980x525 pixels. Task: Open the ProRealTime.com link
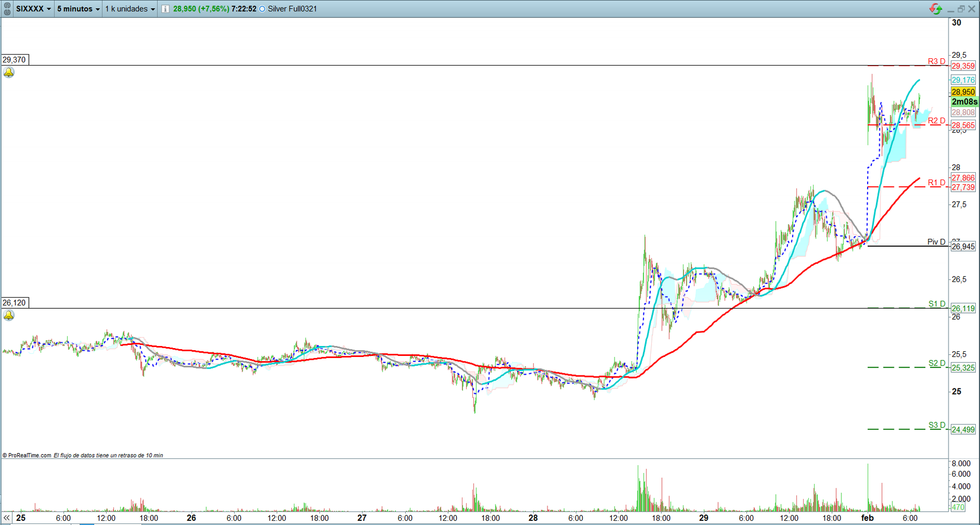27,455
